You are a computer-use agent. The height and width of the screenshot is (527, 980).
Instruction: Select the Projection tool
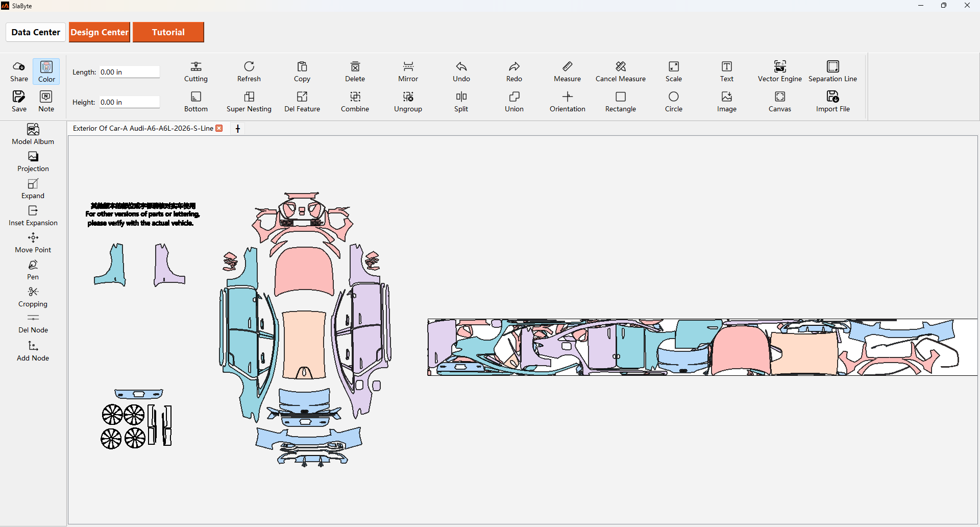pos(33,161)
